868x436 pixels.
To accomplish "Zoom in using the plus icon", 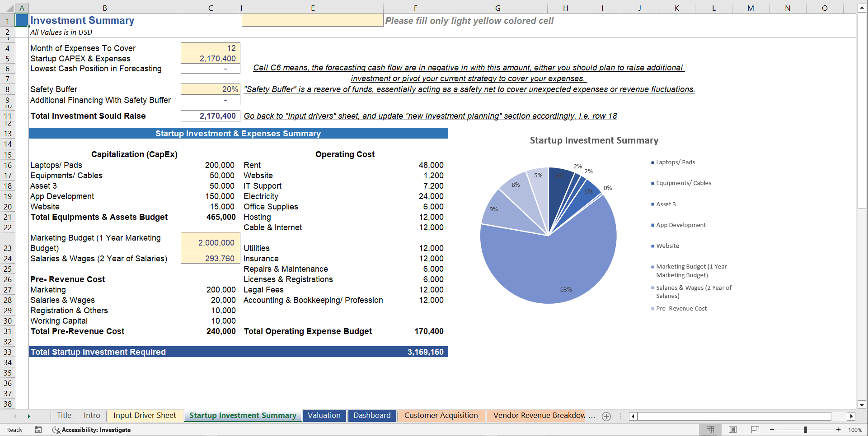I will (x=838, y=430).
